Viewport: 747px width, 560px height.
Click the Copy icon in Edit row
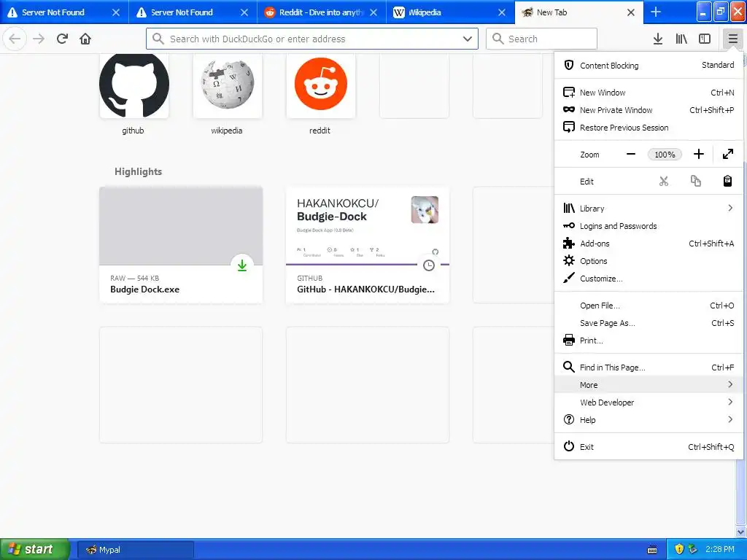click(695, 182)
